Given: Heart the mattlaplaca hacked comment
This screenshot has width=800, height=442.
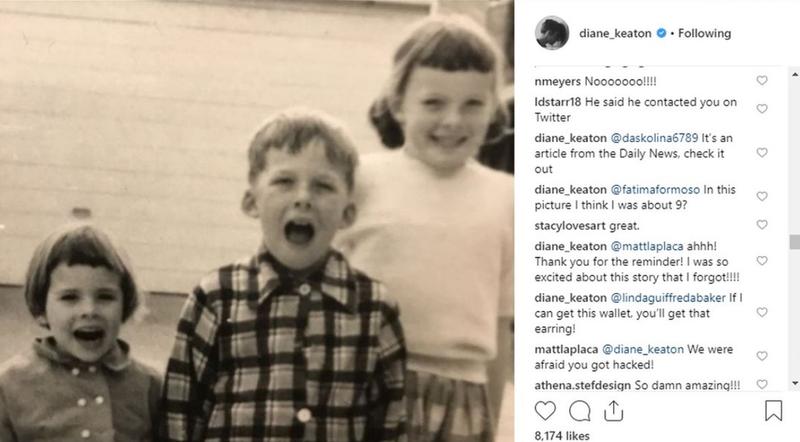Looking at the screenshot, I should point(762,356).
